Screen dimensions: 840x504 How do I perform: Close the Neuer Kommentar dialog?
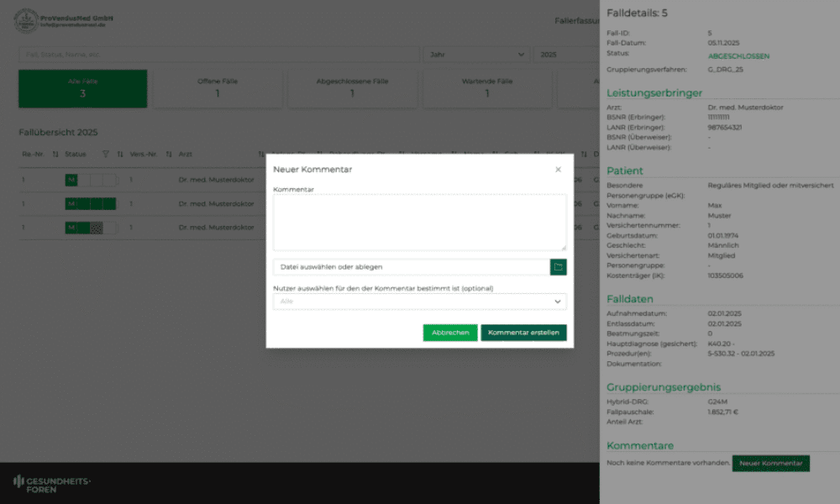pos(558,169)
